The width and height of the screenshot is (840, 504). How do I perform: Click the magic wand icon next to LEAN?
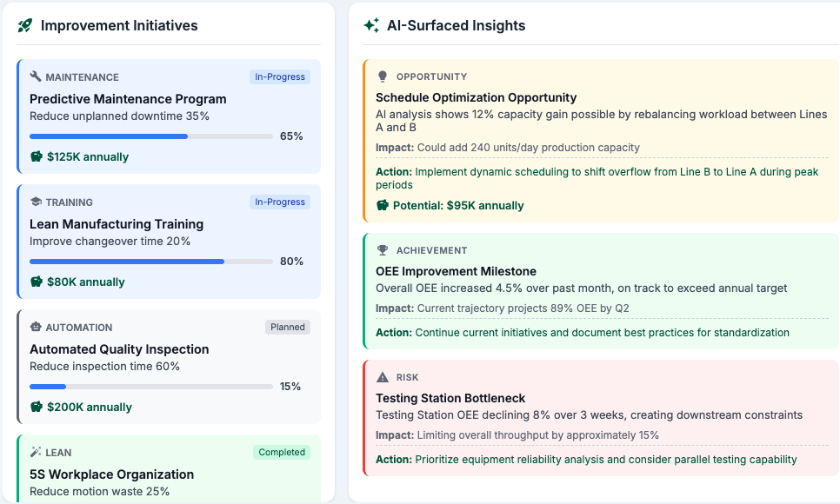[36, 452]
